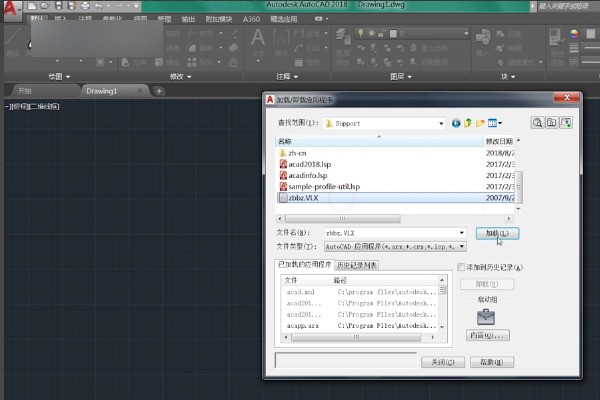
Task: Click the Save As icon in quick access toolbar
Action: 72,6
